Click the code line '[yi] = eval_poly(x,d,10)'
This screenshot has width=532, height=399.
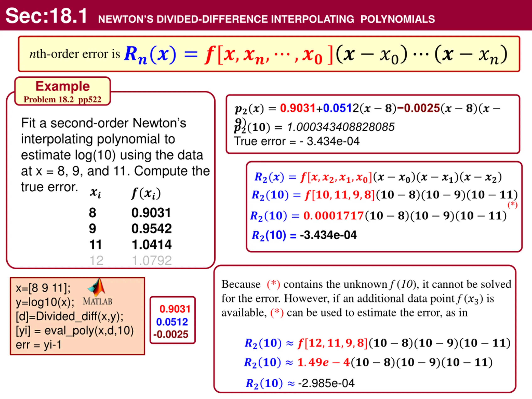(x=75, y=331)
